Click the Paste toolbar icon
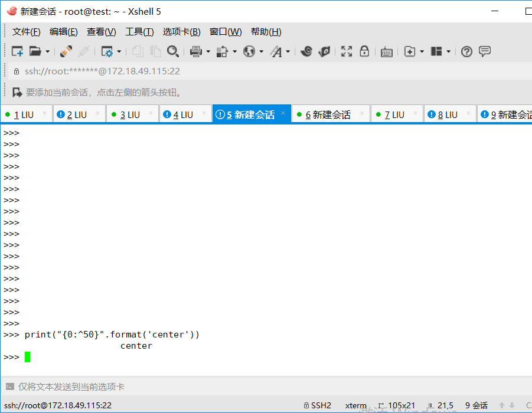This screenshot has height=413, width=532. [155, 51]
